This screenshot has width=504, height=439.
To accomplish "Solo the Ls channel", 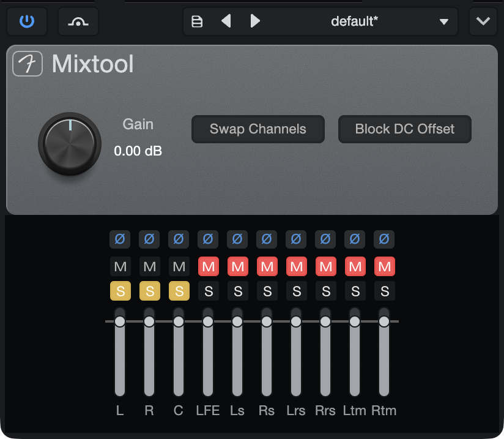I will pyautogui.click(x=238, y=291).
